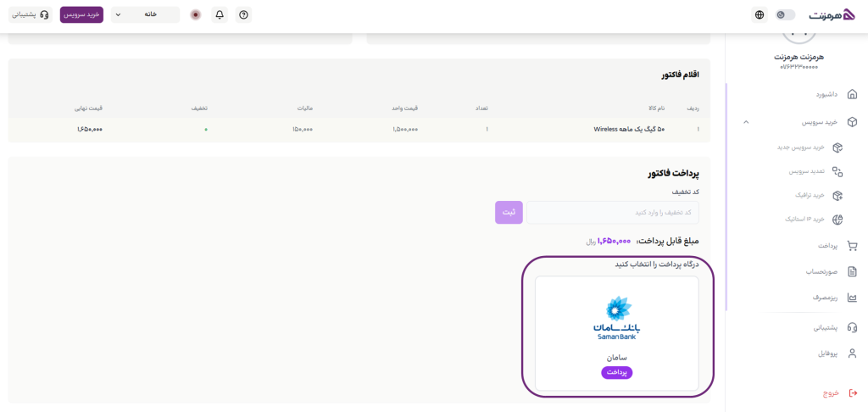Open the help question mark icon

243,15
